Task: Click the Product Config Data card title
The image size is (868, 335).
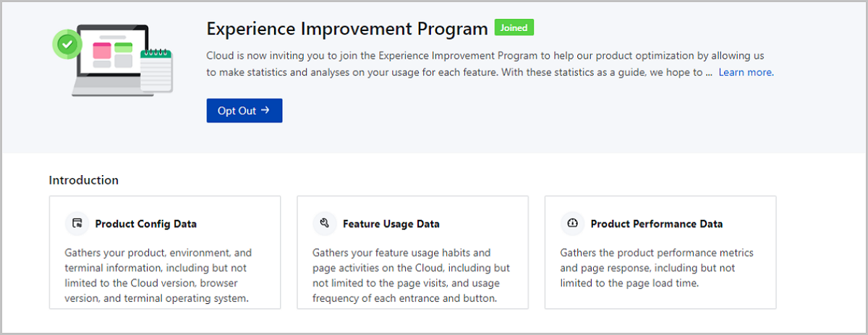Action: coord(145,224)
